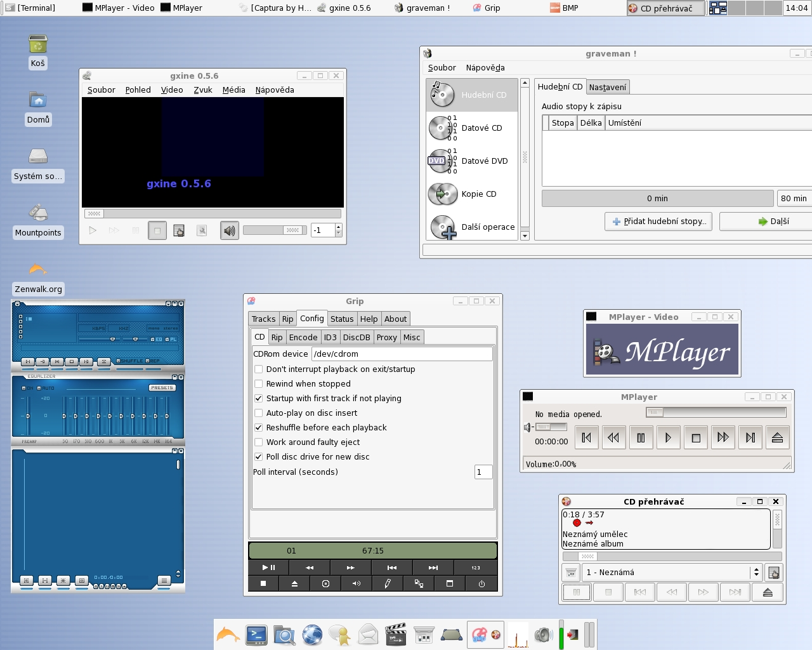812x650 pixels.
Task: Open DiscDB sub-tab in Grip
Action: [357, 338]
